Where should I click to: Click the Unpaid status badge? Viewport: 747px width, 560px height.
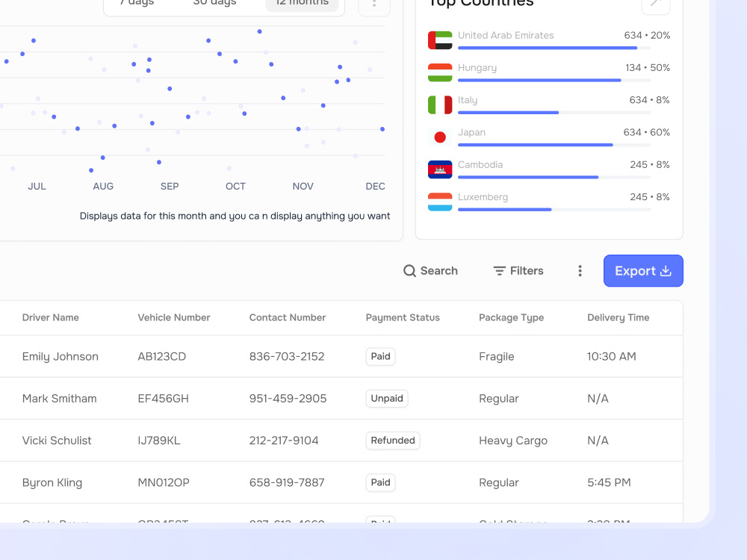(387, 398)
